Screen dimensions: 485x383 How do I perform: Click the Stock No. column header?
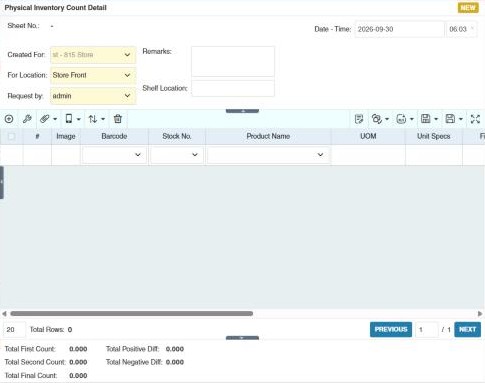point(177,136)
